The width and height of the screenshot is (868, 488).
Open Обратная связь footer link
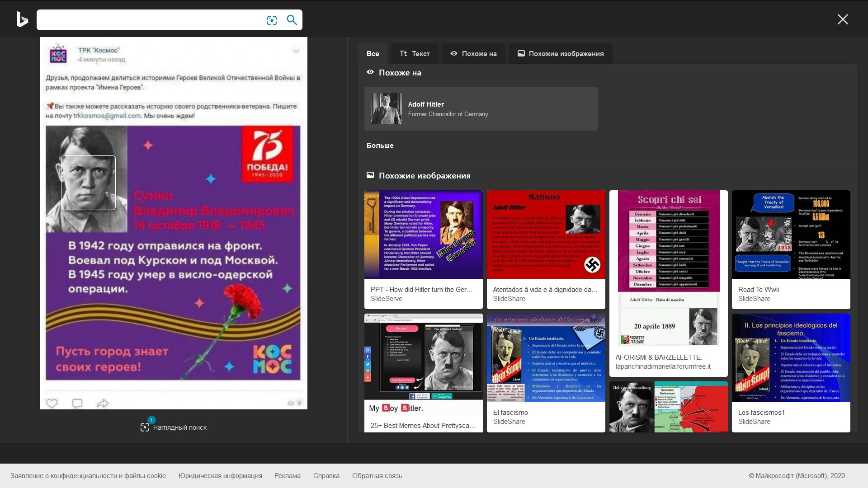click(377, 476)
